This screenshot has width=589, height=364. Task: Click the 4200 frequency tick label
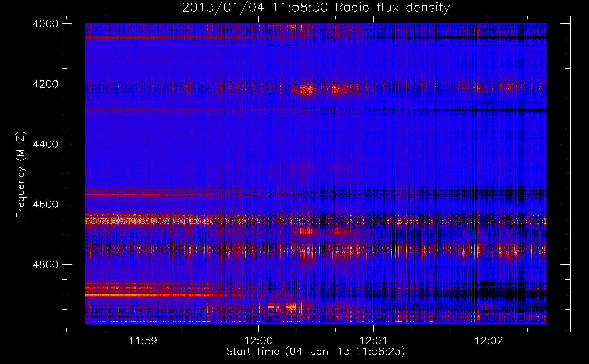coord(46,84)
